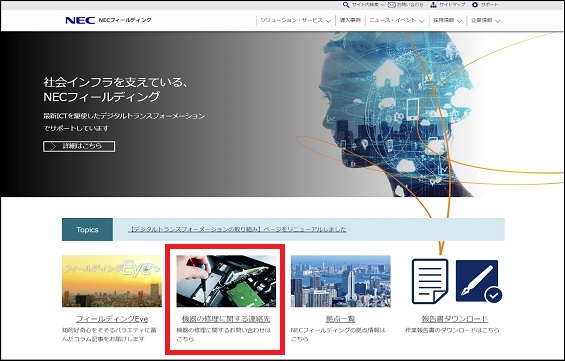
Task: Click the NEC logo in header
Action: click(x=80, y=21)
